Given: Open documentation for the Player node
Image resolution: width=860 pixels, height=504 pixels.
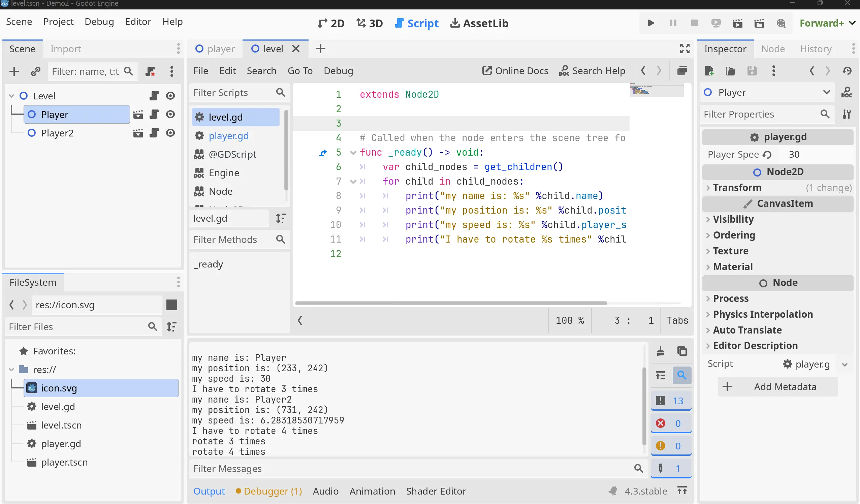Looking at the screenshot, I should 846,92.
